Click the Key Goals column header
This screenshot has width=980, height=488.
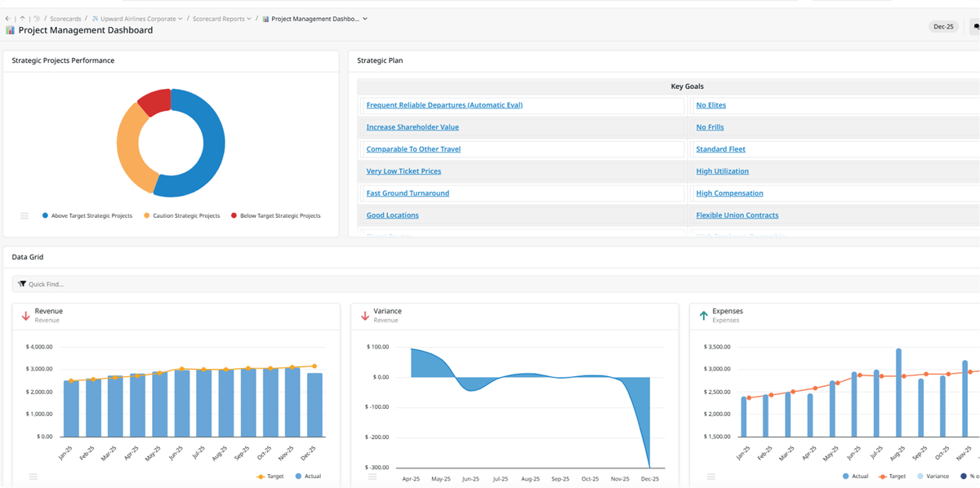click(687, 87)
